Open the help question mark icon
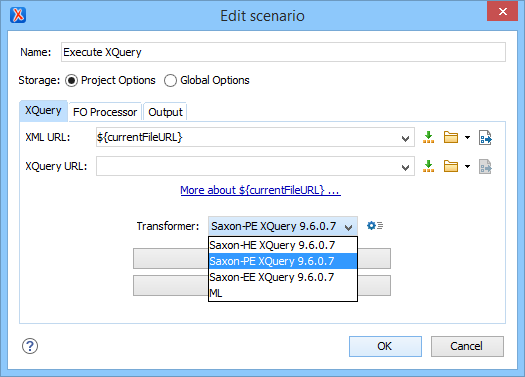Viewport: 525px width, 377px height. tap(30, 346)
